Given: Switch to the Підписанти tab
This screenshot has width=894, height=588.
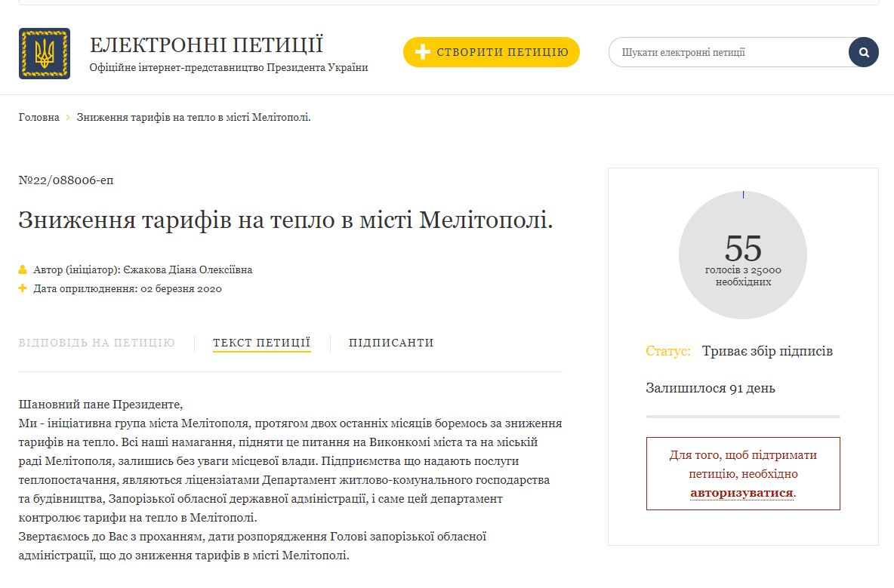Looking at the screenshot, I should [391, 343].
